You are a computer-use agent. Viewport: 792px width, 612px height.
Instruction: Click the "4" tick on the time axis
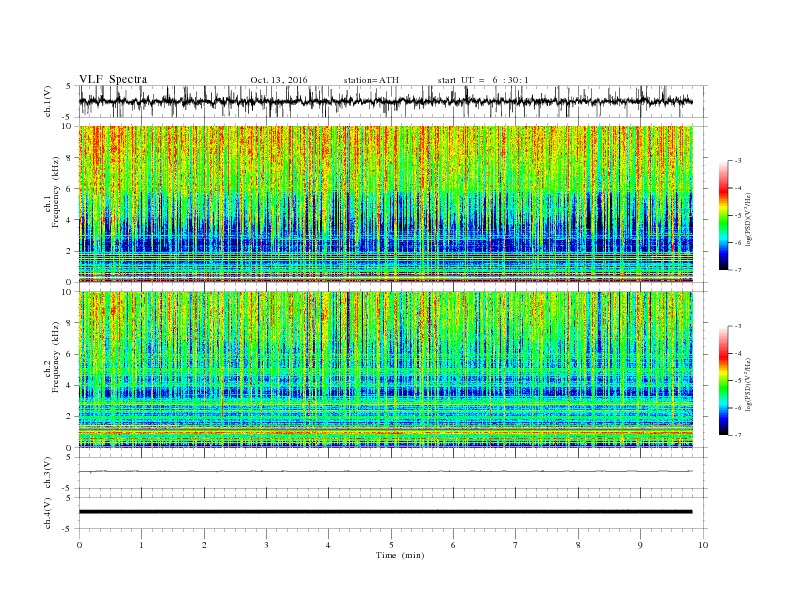tap(329, 545)
